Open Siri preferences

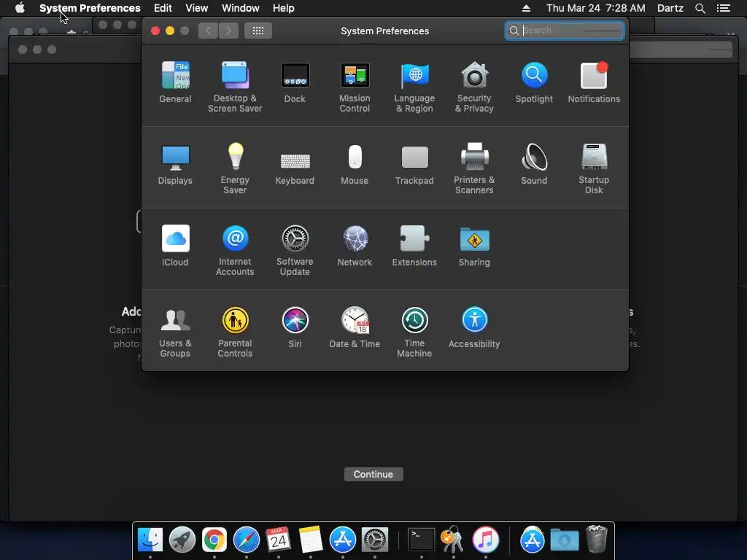(x=295, y=327)
